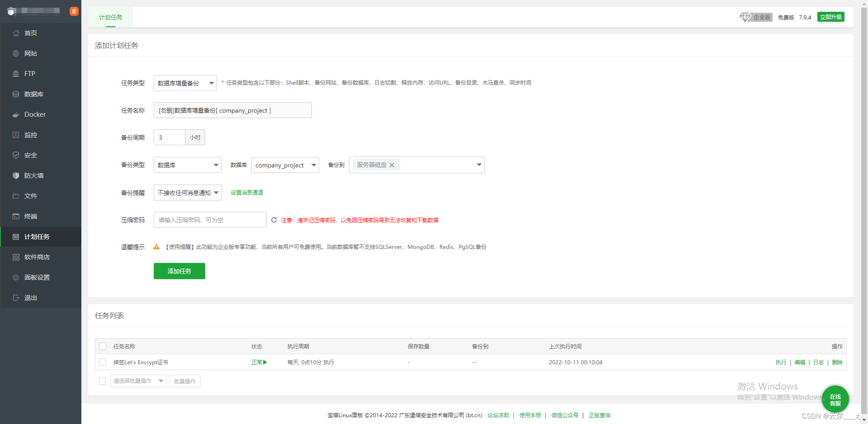This screenshot has height=424, width=868.
Task: Click the 立即升级 upgrade button
Action: [831, 17]
